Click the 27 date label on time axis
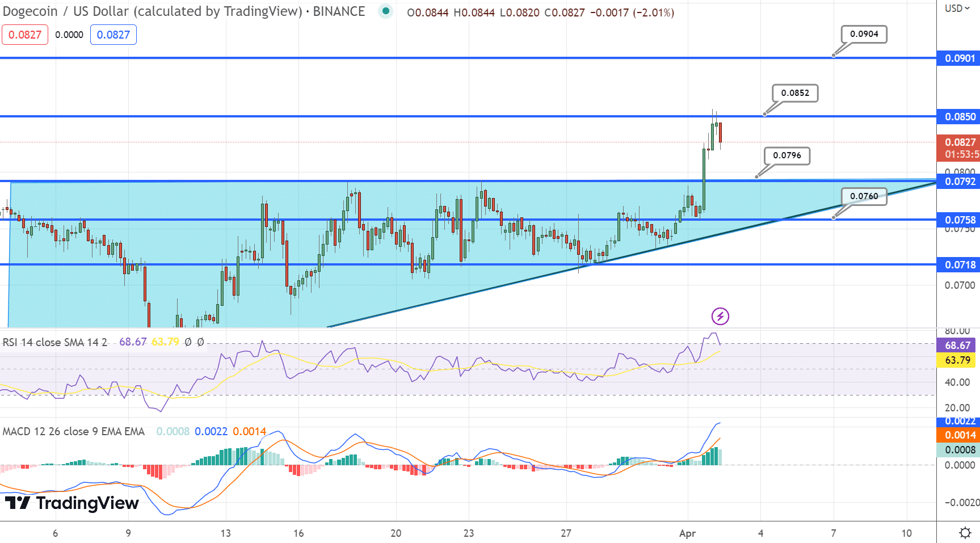The height and width of the screenshot is (543, 980). click(x=566, y=533)
